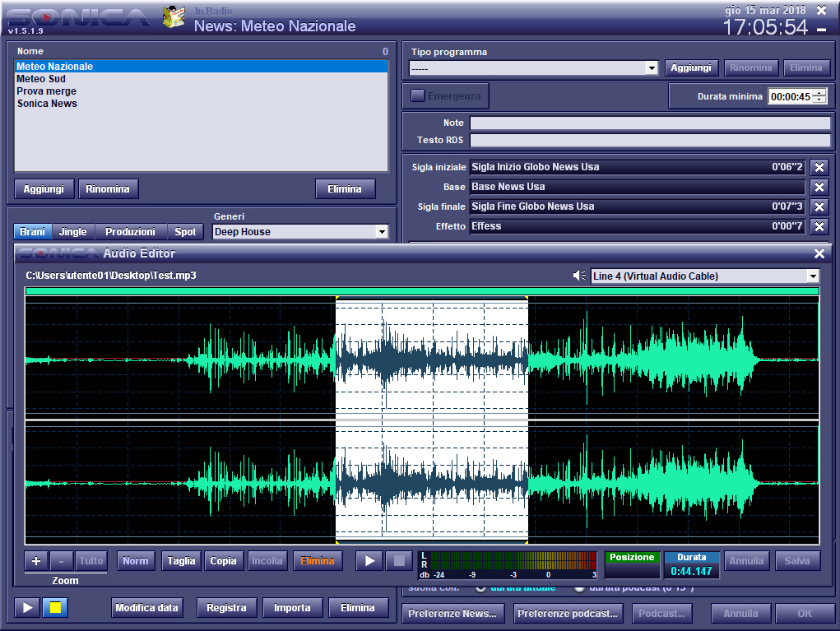
Task: Open Preferenze podcast
Action: (x=568, y=614)
